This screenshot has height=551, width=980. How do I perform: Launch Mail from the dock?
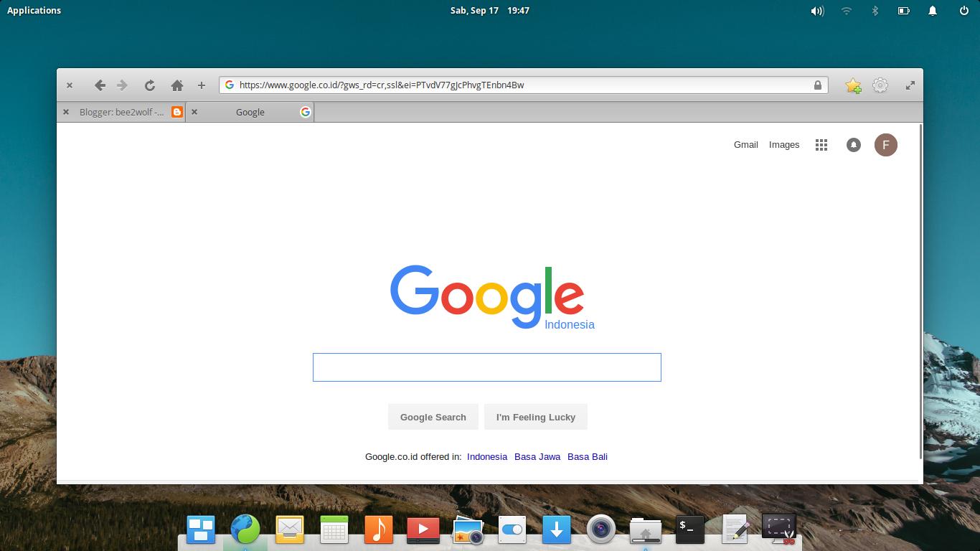290,530
